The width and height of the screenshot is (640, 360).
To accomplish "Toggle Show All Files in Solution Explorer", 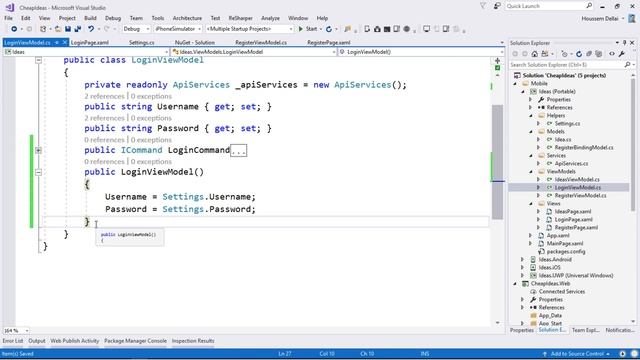I will 599,54.
